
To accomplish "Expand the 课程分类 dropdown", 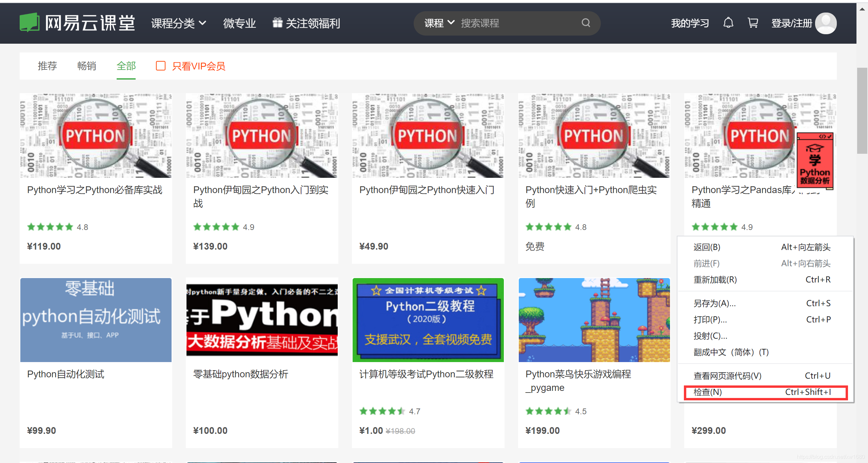I will 178,23.
